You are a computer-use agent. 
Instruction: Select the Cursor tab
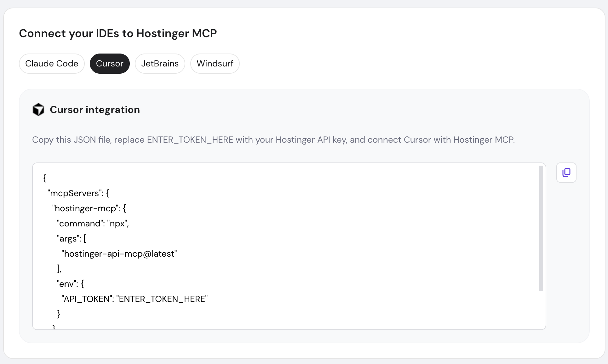[110, 64]
